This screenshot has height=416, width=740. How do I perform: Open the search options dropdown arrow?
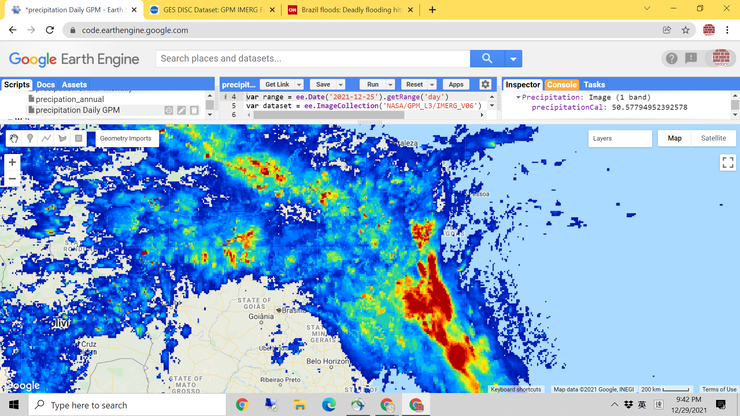coord(513,59)
